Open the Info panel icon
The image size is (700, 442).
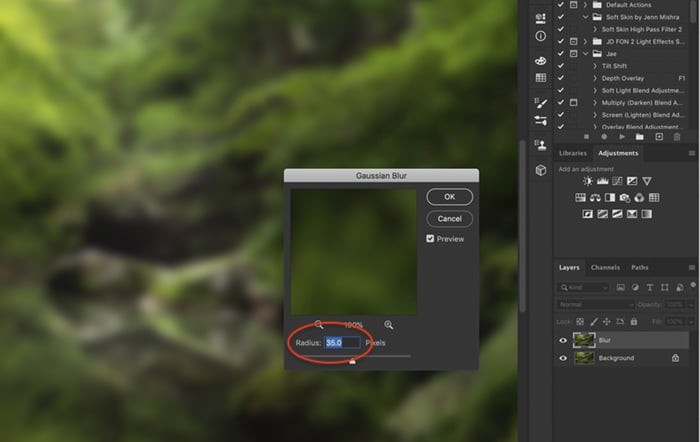541,36
